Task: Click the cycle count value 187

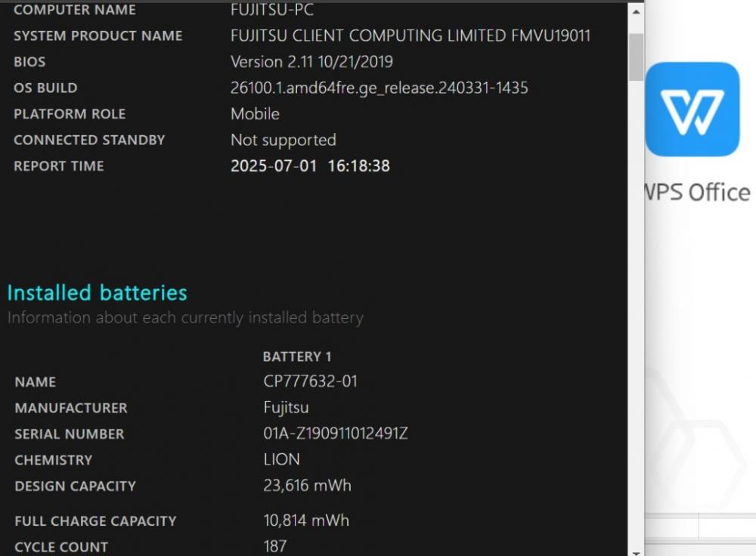Action: 275,546
